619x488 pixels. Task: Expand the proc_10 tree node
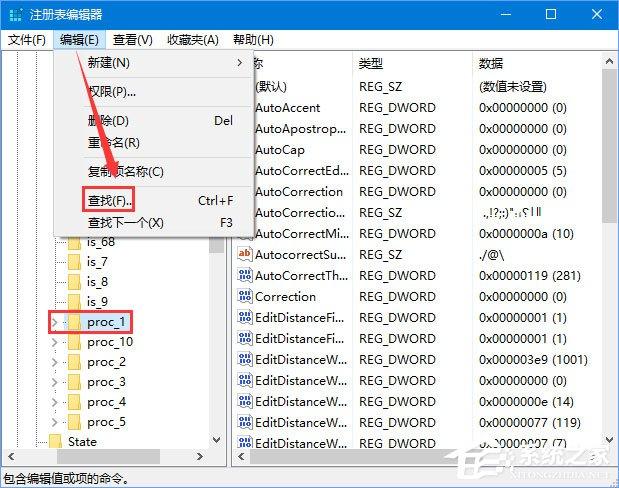point(54,343)
